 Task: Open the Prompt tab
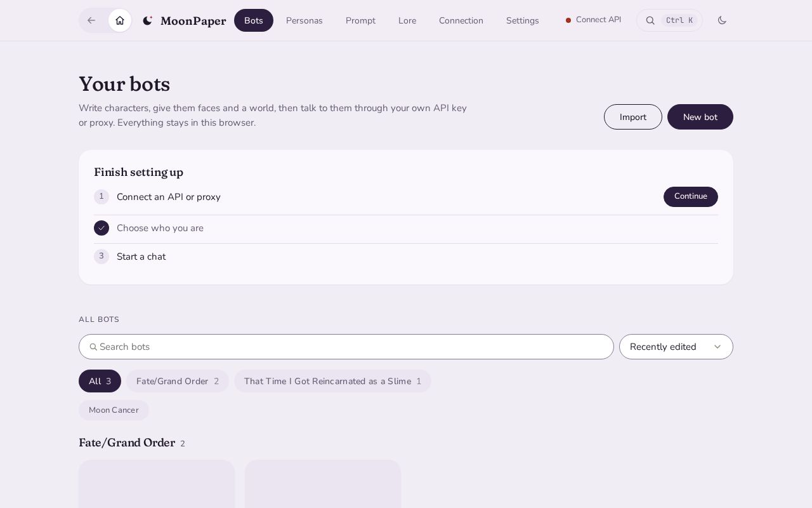coord(360,20)
